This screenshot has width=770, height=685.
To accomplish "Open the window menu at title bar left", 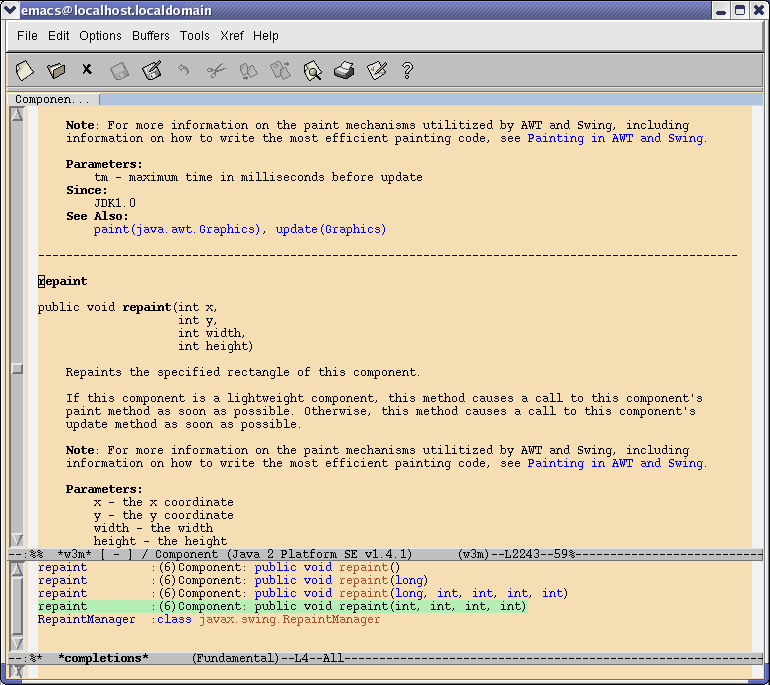I will coord(10,10).
